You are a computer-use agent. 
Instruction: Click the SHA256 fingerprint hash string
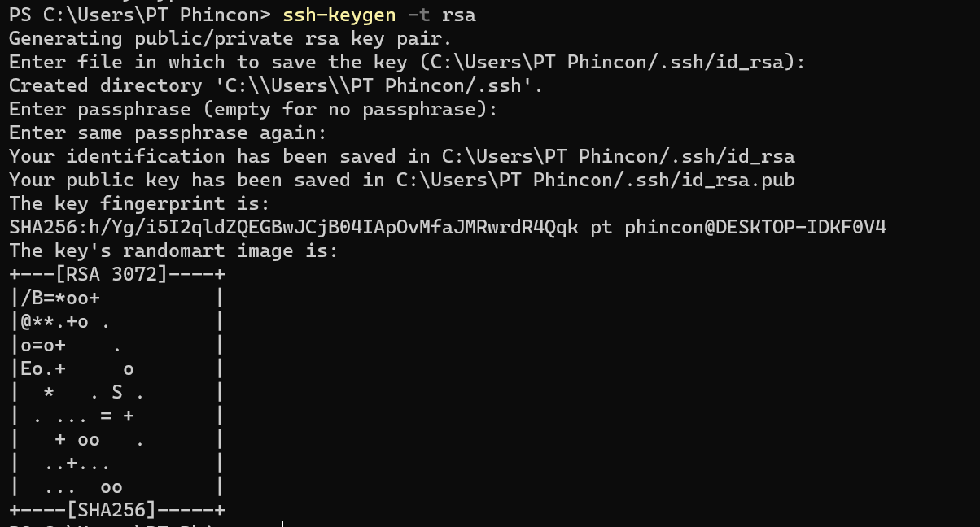pos(293,227)
